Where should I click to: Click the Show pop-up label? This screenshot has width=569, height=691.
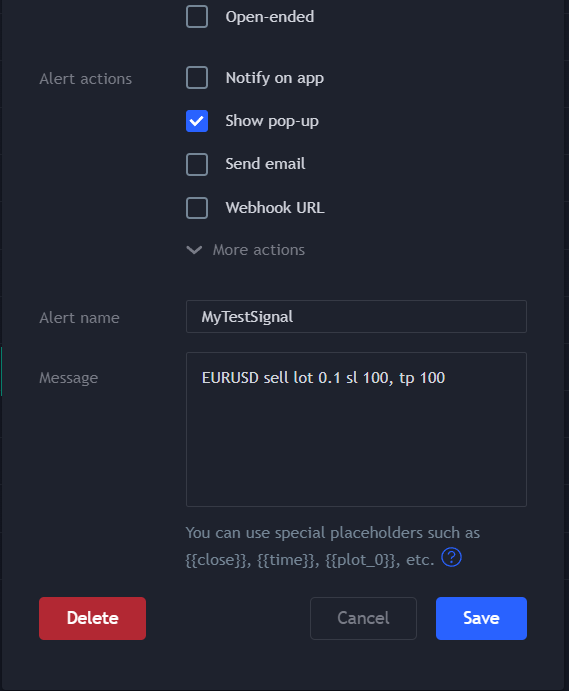click(x=272, y=121)
